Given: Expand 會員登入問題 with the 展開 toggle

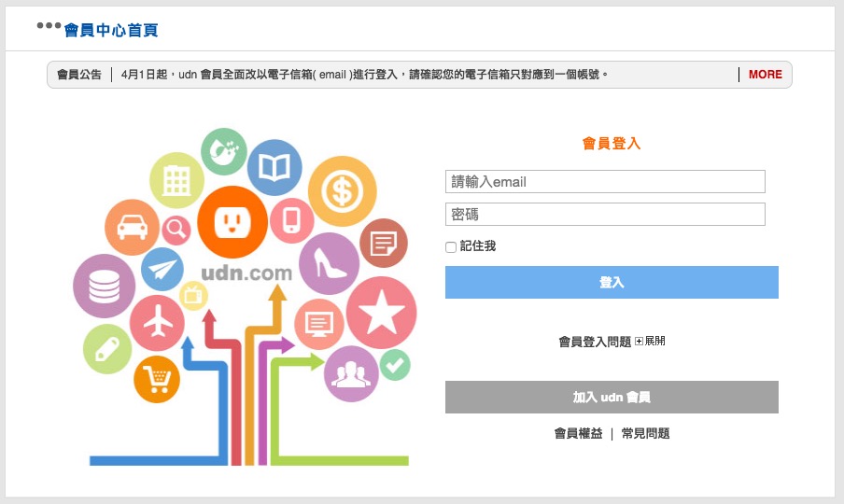Looking at the screenshot, I should pos(650,341).
